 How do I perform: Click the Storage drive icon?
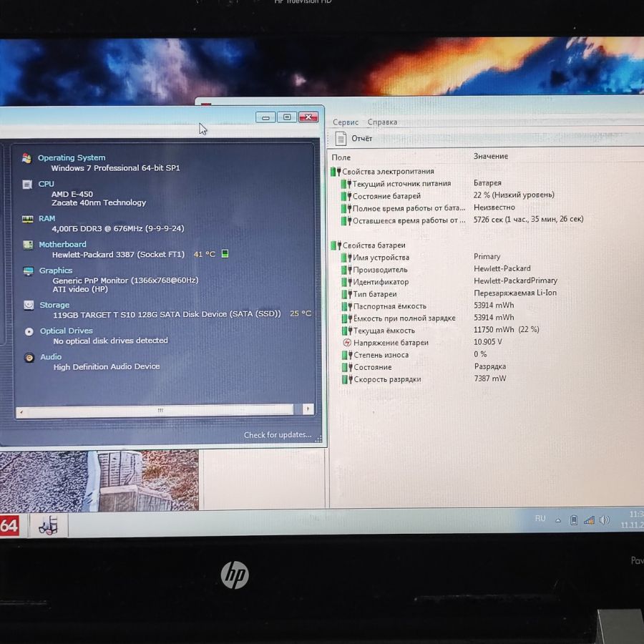29,305
